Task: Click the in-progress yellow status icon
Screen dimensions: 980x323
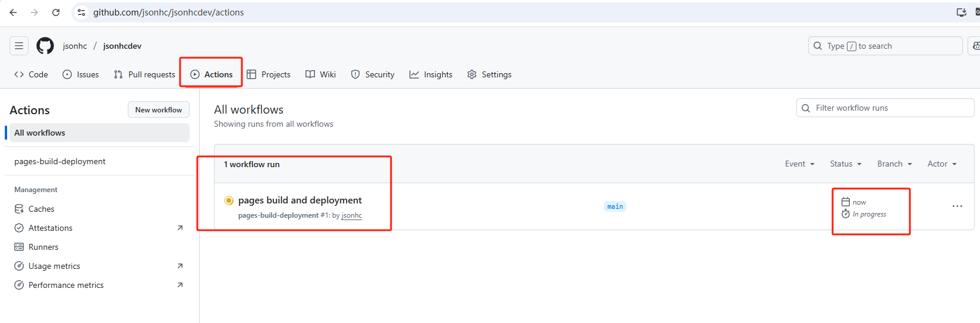Action: point(229,200)
